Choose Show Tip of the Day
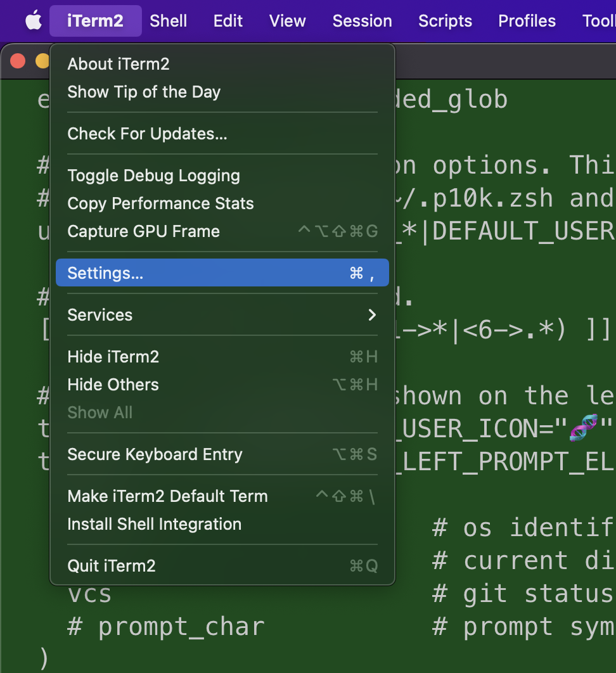The image size is (616, 673). click(222, 92)
